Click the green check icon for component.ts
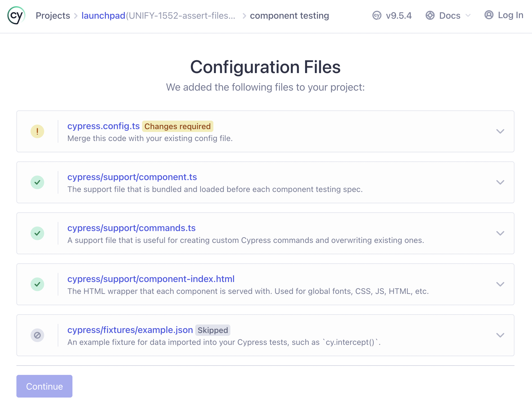 [x=37, y=182]
